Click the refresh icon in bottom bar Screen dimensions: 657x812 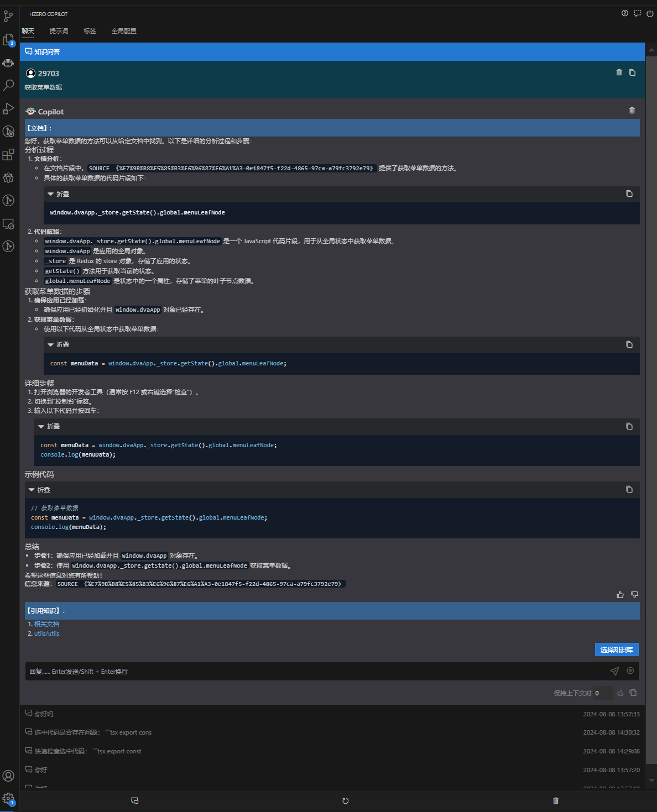[346, 801]
